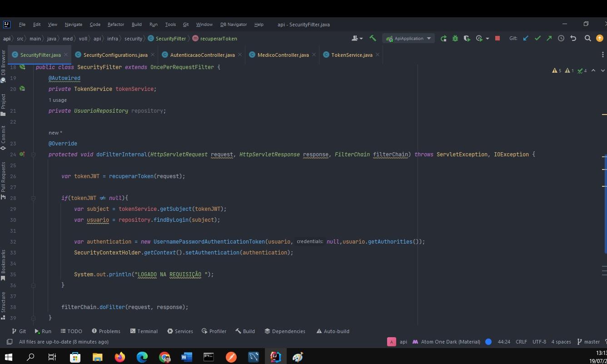Collapse the doFilterInternal method fold on line 24
607x364 pixels.
33,155
